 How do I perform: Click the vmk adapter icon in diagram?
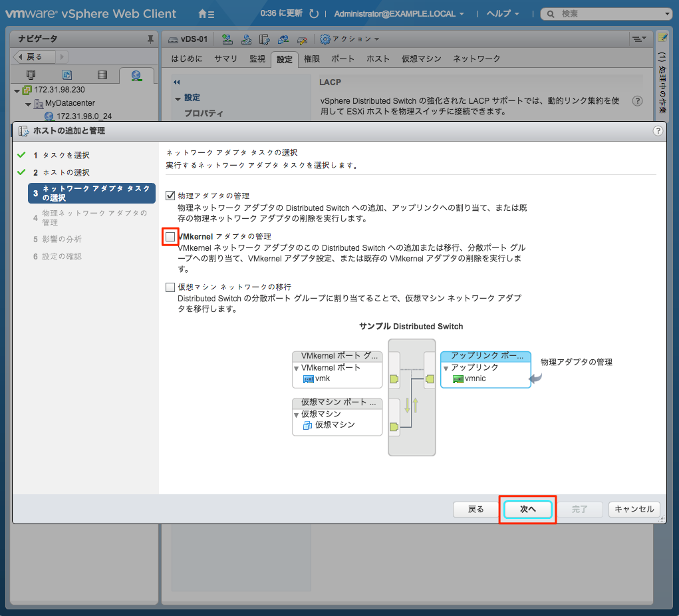pos(309,379)
